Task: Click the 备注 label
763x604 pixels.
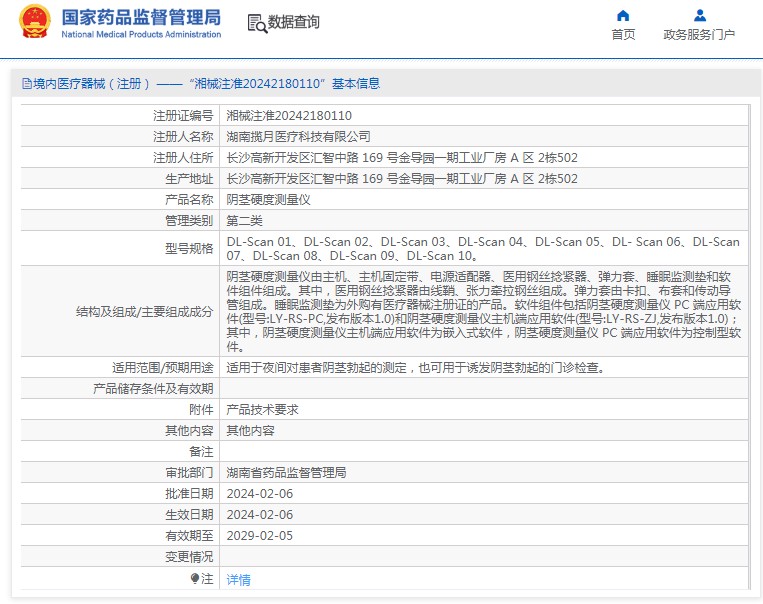Action: pos(201,452)
